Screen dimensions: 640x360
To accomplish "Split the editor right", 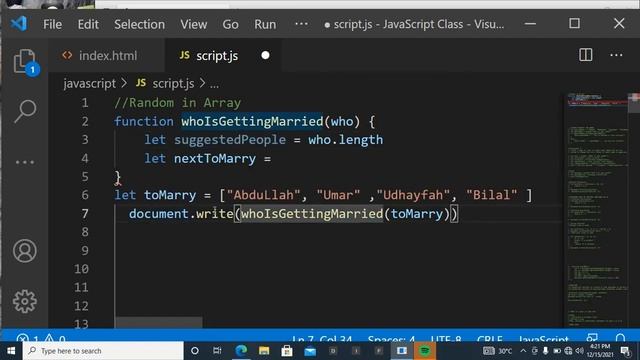I will tap(585, 55).
